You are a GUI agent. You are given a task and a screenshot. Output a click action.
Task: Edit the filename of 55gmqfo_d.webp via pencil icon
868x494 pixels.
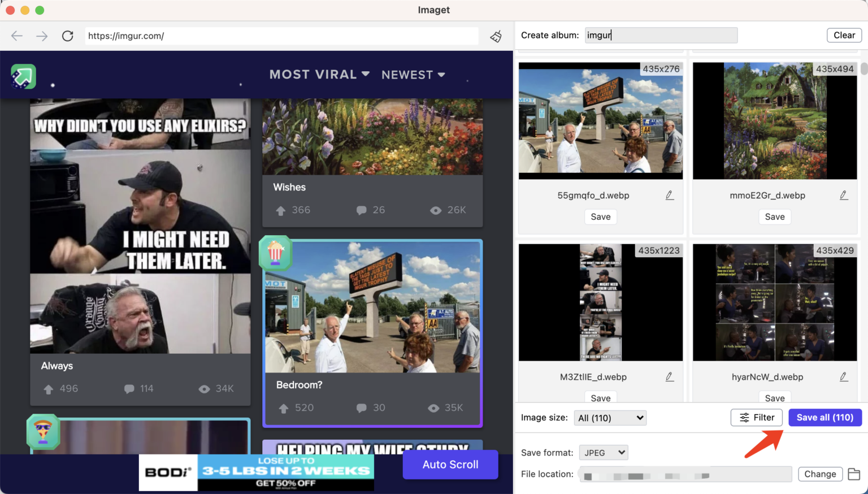point(670,195)
